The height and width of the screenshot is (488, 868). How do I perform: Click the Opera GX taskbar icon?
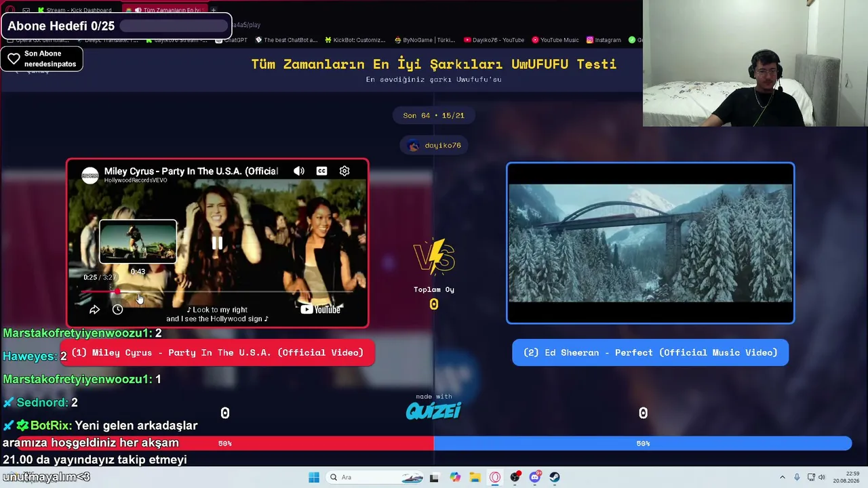coord(495,477)
